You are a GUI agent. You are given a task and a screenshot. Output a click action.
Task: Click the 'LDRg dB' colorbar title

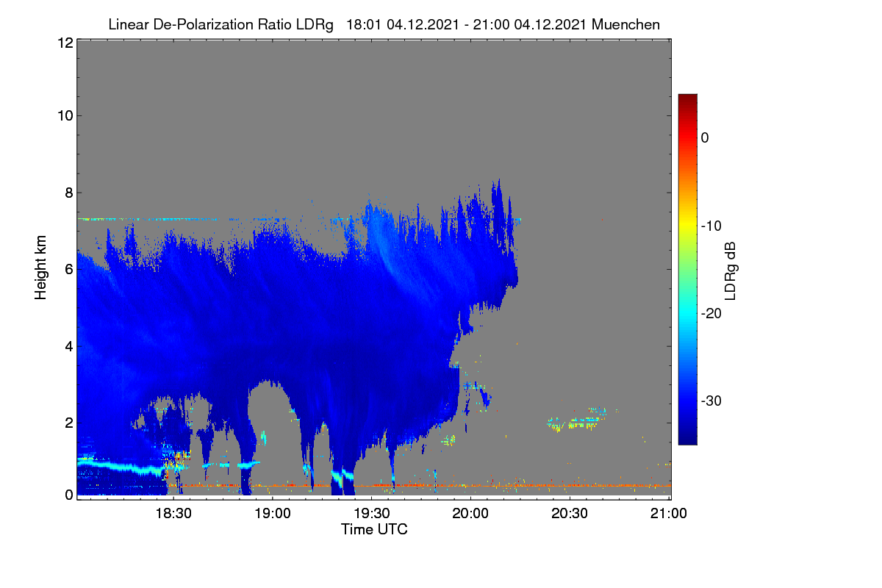[730, 270]
